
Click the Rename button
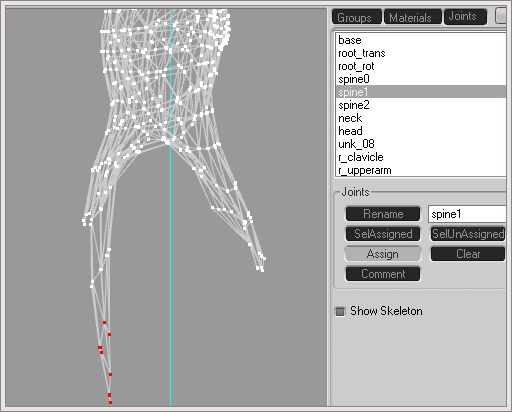(x=383, y=214)
